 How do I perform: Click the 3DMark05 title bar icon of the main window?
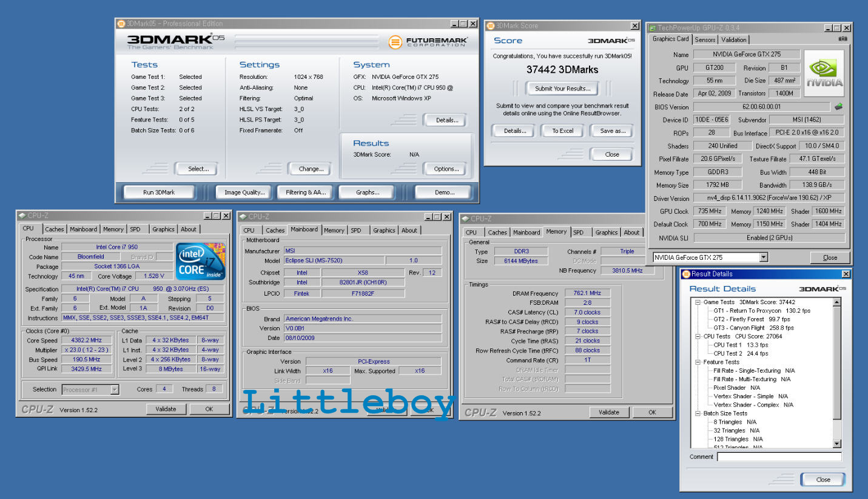pos(121,24)
